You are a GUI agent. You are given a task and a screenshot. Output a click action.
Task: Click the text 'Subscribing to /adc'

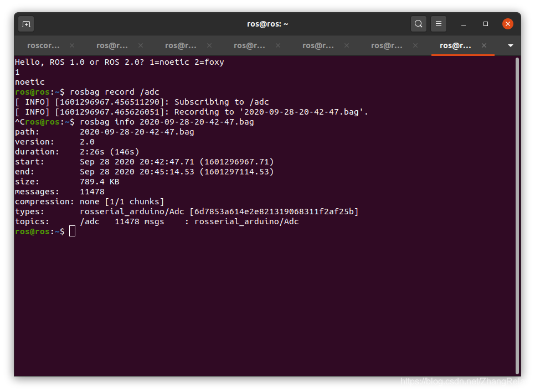[x=222, y=102]
